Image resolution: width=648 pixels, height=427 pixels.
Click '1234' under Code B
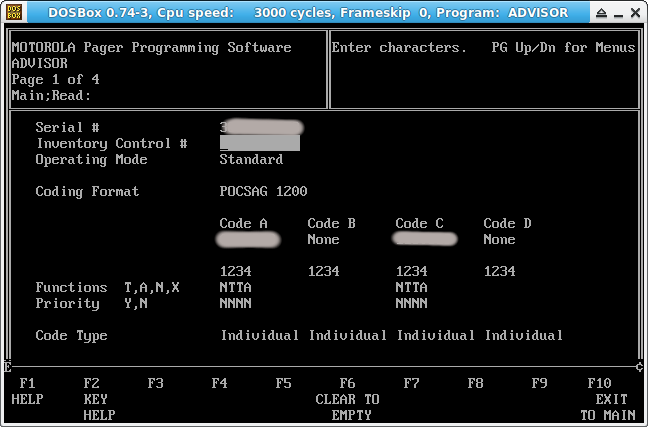tap(324, 272)
